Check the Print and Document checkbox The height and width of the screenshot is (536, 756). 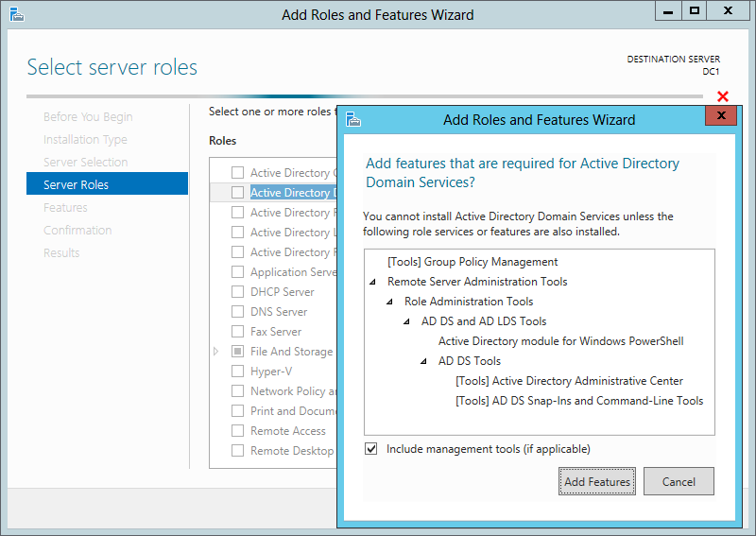(238, 410)
